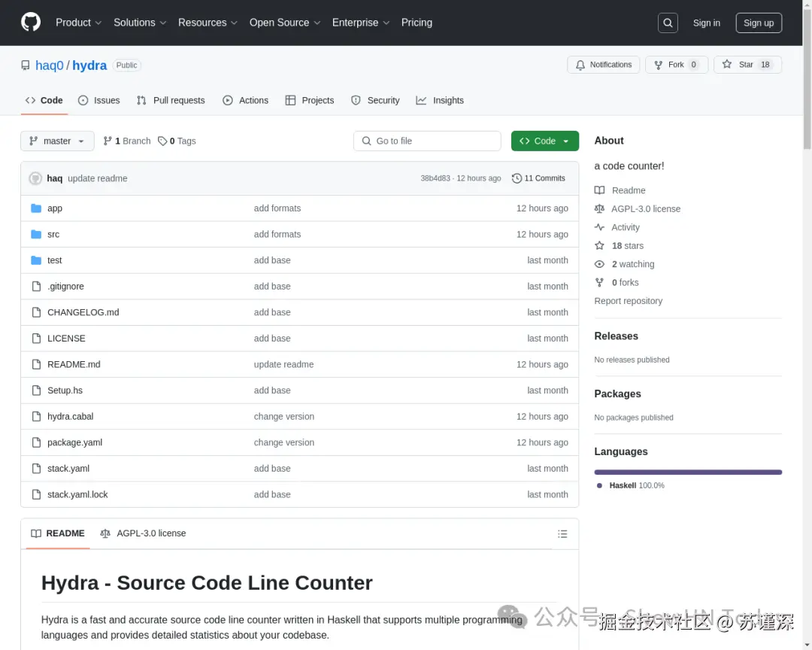Switch to the Issues tab
812x650 pixels.
coord(99,101)
